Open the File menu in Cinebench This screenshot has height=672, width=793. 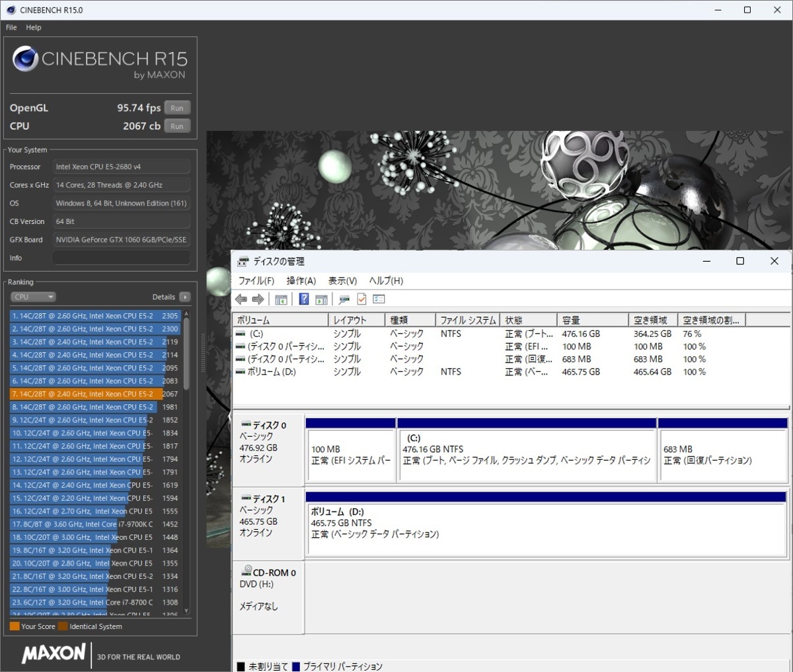(11, 28)
